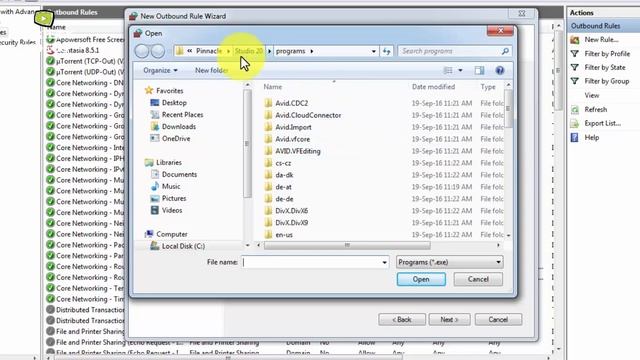Click the Filter by State funnel icon
The height and width of the screenshot is (360, 640).
point(575,67)
